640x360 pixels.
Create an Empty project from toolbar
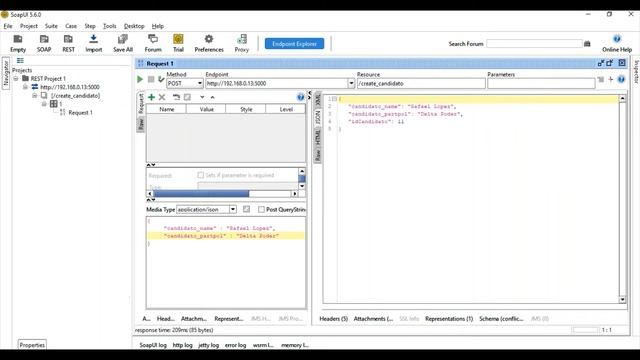point(18,43)
